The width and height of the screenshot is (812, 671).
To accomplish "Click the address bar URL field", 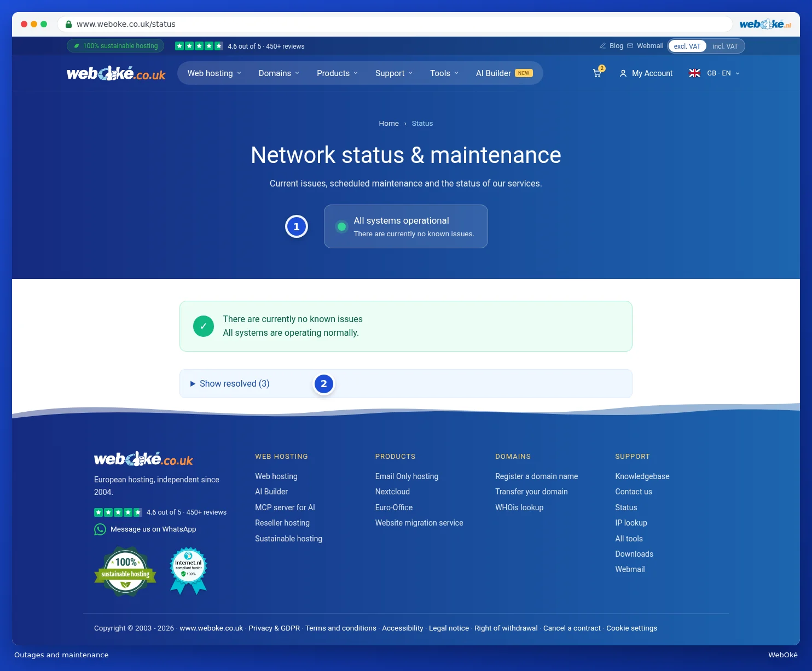I will 395,24.
